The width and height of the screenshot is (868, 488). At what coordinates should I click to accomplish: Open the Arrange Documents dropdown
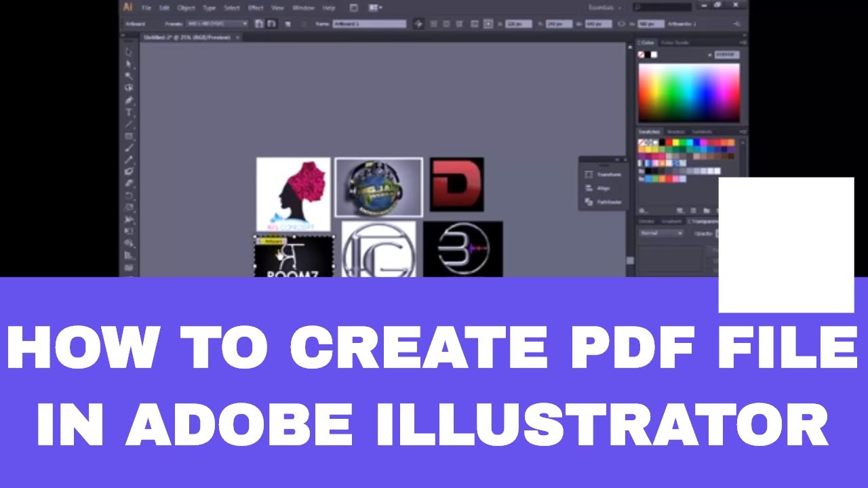pos(374,8)
